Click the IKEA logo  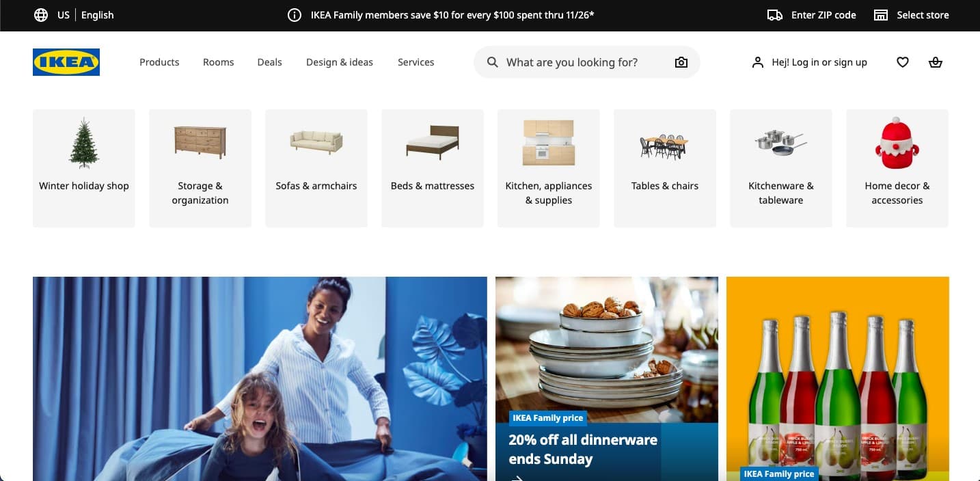(x=66, y=62)
